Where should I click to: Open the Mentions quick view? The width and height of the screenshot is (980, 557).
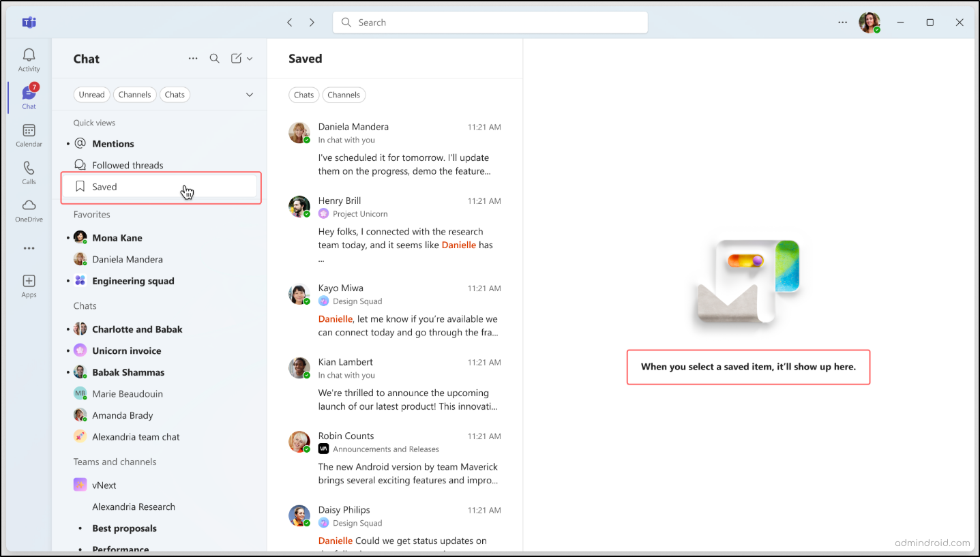pyautogui.click(x=113, y=143)
